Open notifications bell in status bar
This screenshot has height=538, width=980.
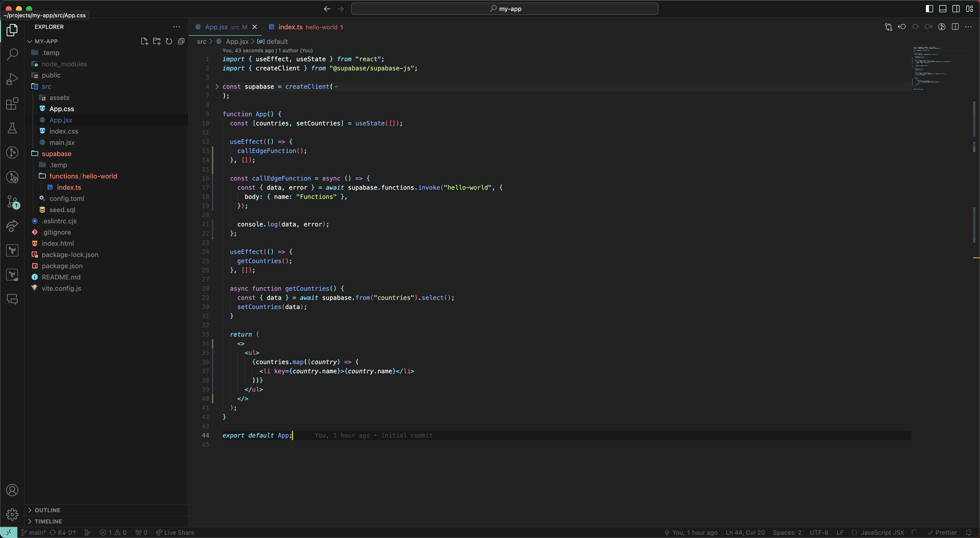(x=969, y=532)
